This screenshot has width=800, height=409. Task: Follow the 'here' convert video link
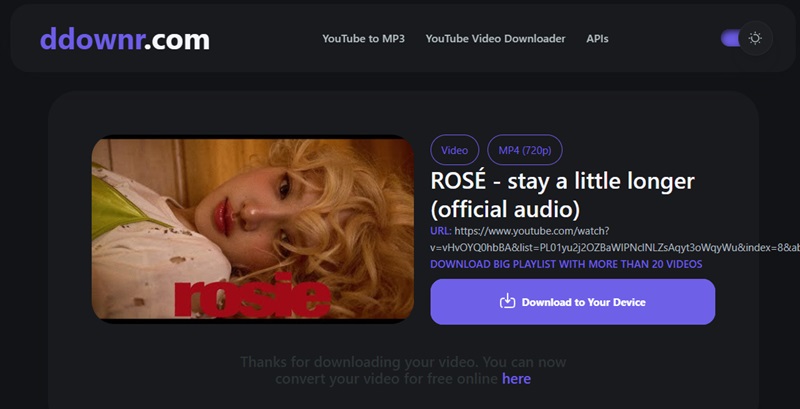pos(516,379)
